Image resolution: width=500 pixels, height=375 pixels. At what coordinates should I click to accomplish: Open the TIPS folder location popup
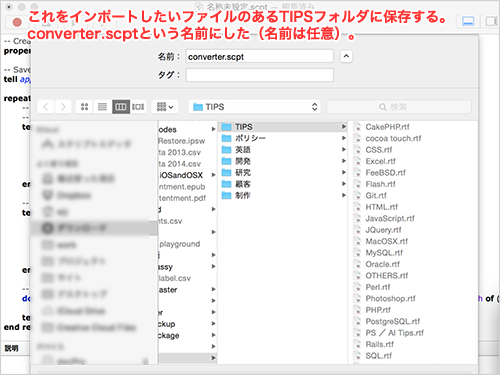tap(254, 107)
